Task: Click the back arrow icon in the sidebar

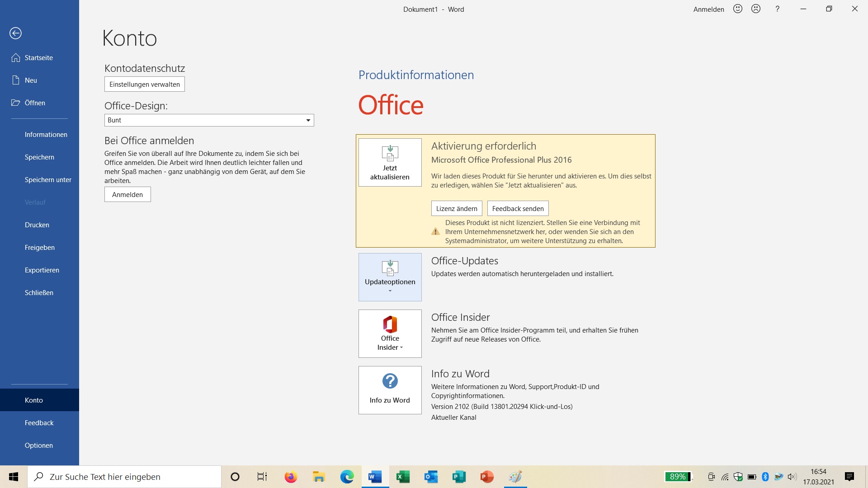Action: click(15, 33)
